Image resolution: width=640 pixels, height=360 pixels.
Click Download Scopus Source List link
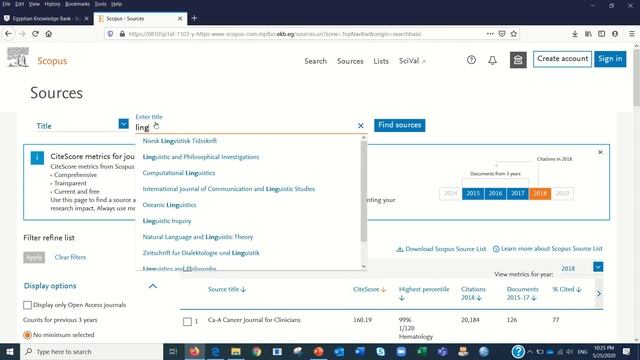441,249
